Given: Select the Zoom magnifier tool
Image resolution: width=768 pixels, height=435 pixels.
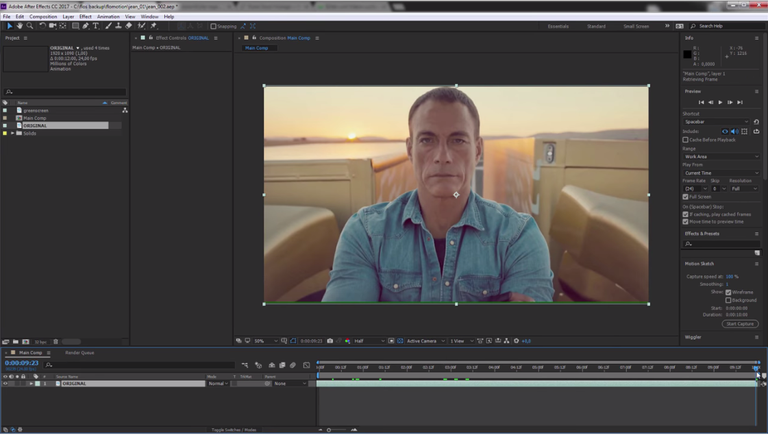Looking at the screenshot, I should (30, 26).
